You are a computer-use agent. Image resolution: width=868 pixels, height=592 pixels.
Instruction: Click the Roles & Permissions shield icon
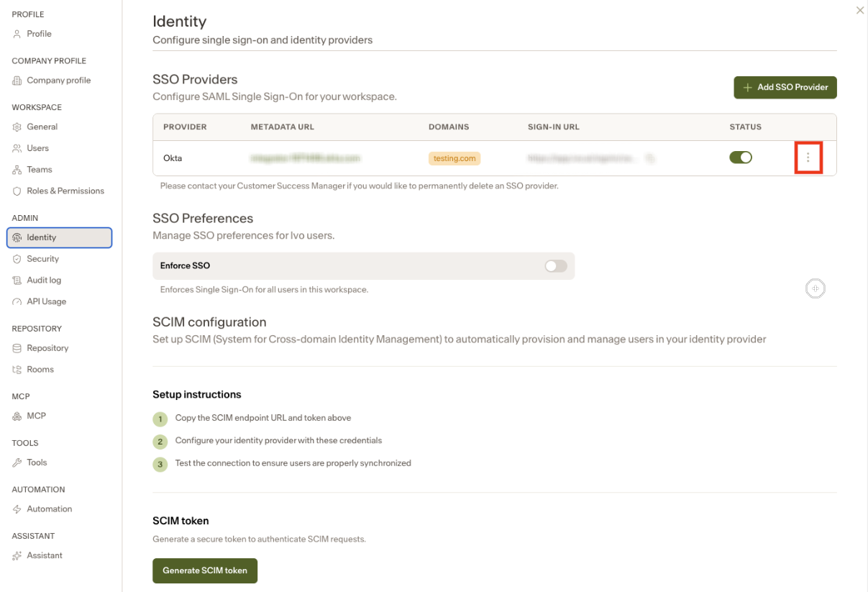coord(17,191)
